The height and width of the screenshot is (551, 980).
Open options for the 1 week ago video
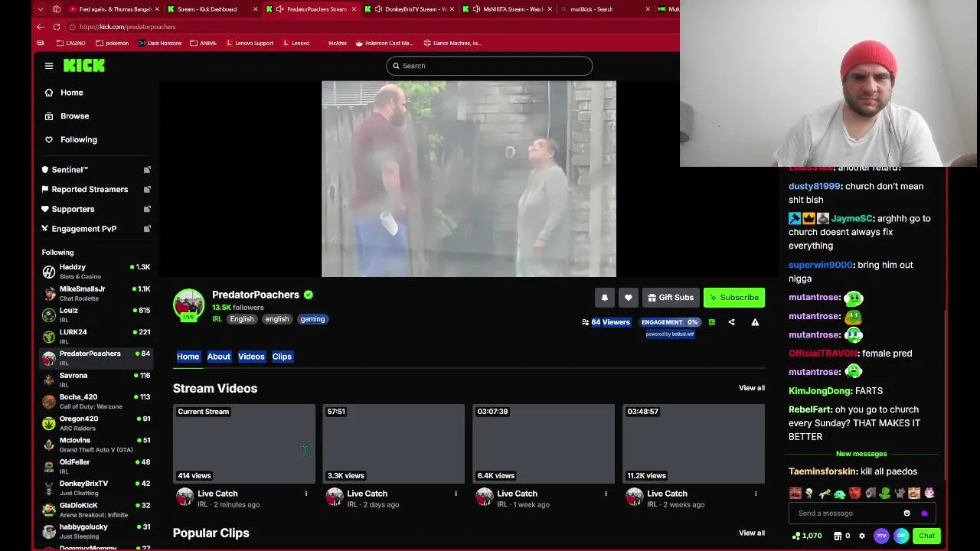coord(606,494)
